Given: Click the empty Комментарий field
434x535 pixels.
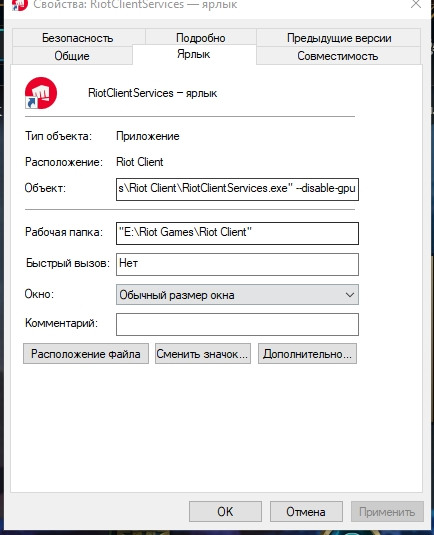Looking at the screenshot, I should tap(237, 324).
